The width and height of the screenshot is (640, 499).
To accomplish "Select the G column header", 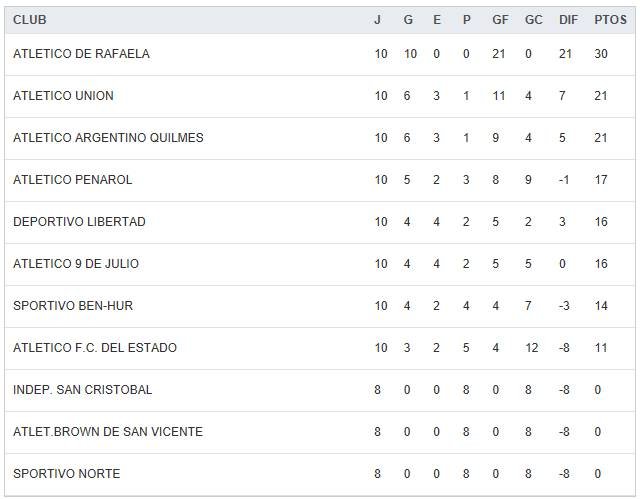I will 408,20.
